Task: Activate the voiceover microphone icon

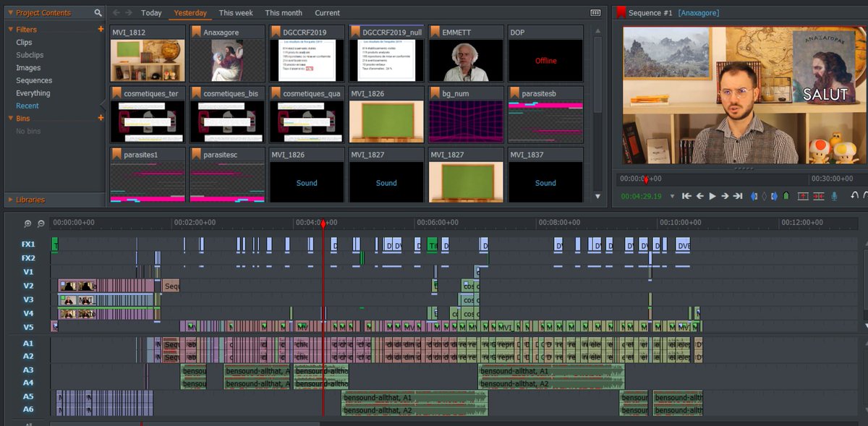Action: 834,195
